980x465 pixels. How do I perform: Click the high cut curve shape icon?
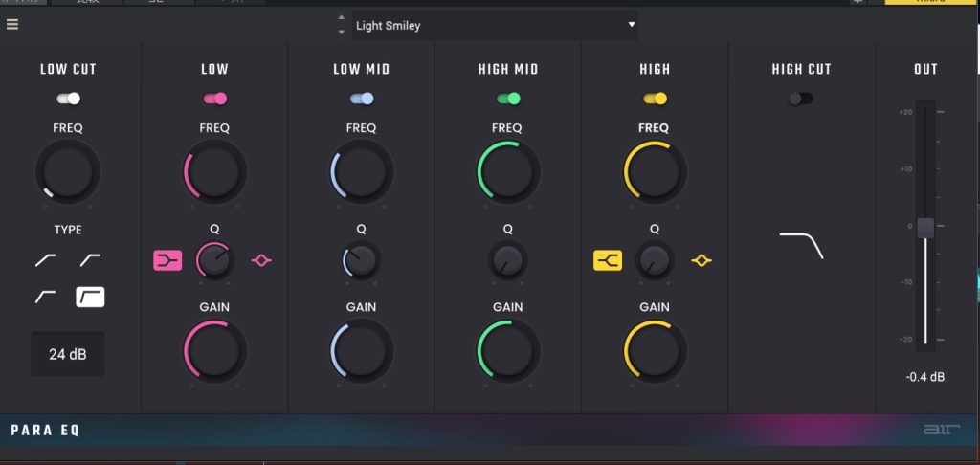[801, 245]
